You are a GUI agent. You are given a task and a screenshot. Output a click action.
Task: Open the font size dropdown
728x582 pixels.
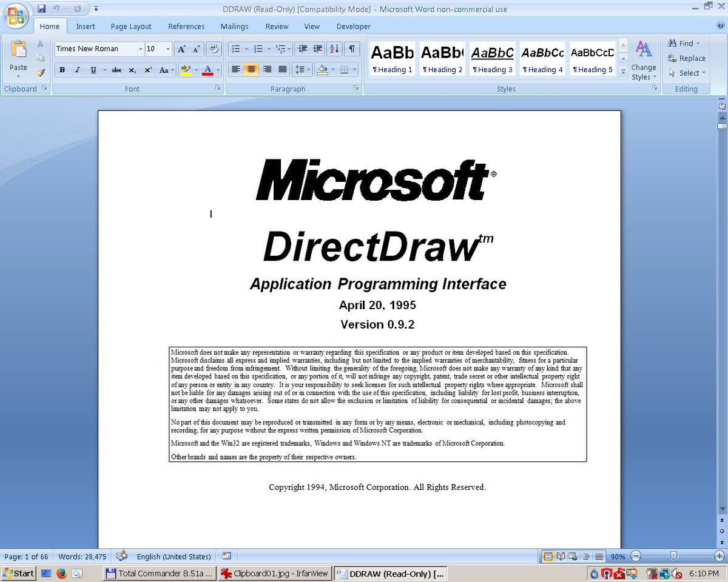(169, 49)
